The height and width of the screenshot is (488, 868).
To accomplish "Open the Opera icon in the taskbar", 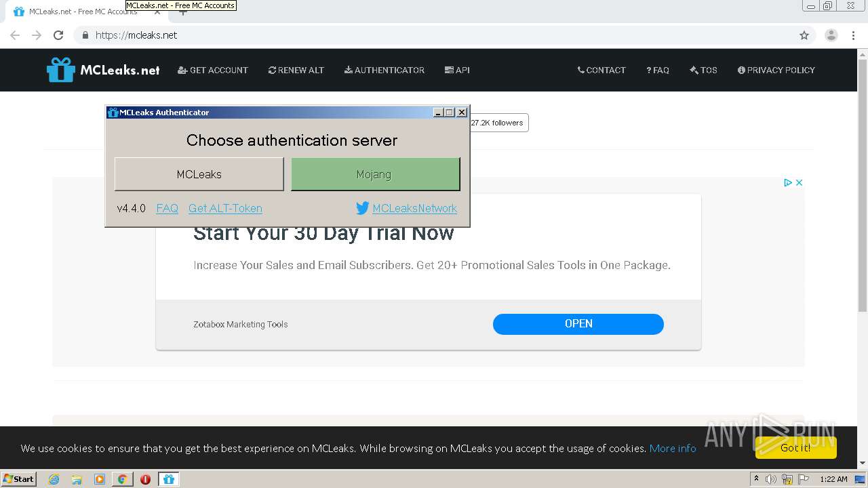I will pos(145,479).
